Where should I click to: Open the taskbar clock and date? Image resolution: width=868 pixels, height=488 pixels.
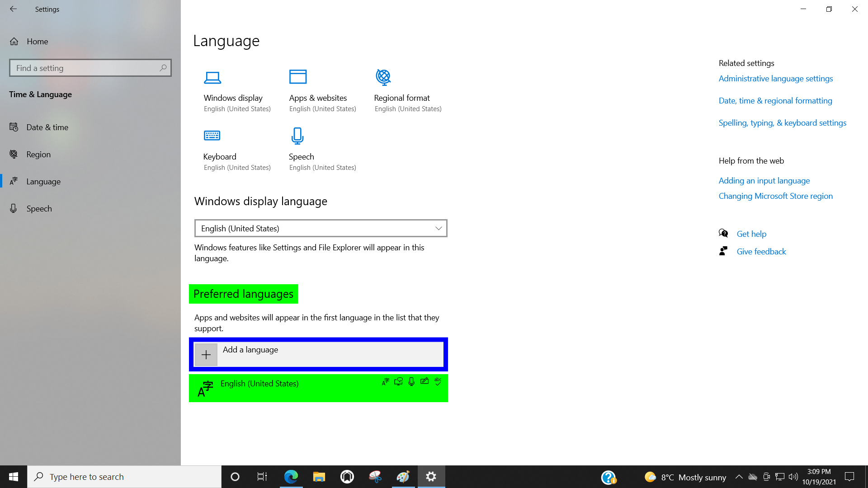819,477
